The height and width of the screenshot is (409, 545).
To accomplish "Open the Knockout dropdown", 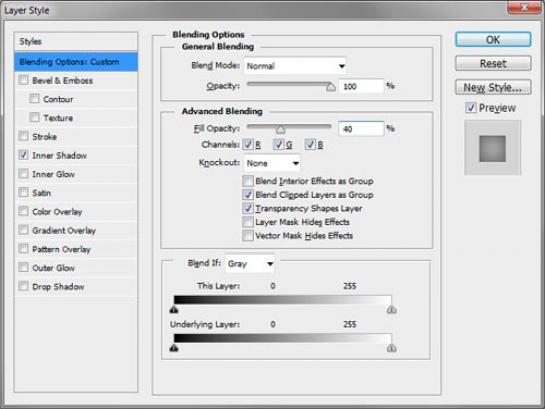I will (272, 163).
